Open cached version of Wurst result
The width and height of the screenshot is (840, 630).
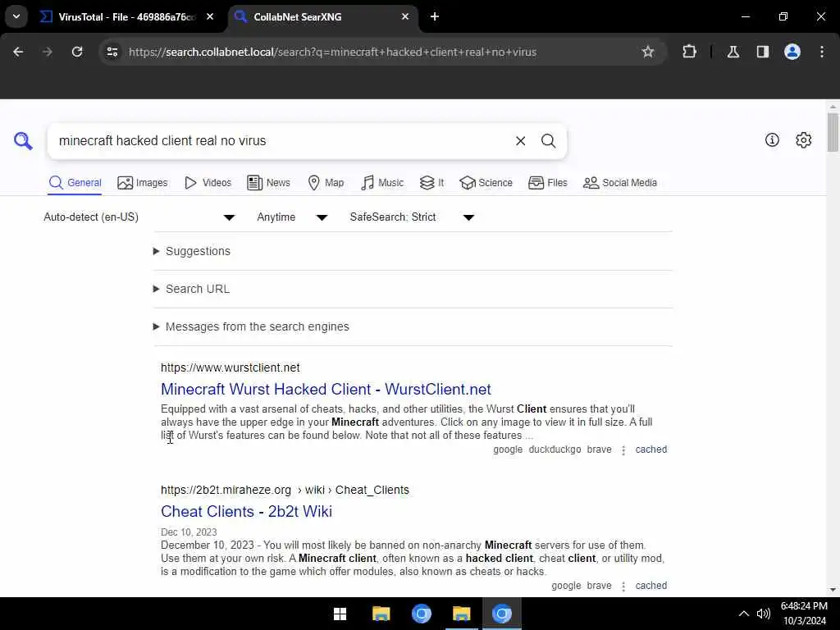tap(651, 450)
